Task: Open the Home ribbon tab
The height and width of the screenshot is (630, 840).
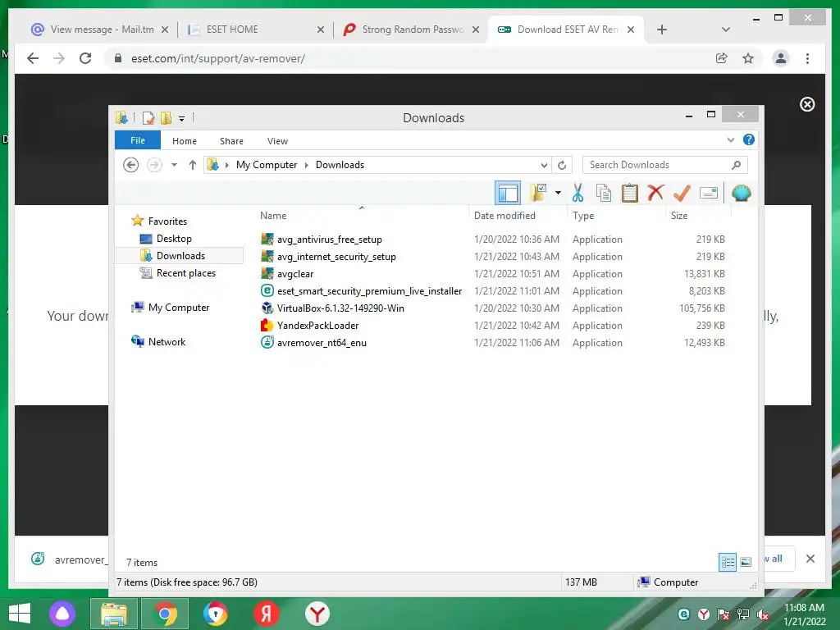Action: tap(185, 141)
